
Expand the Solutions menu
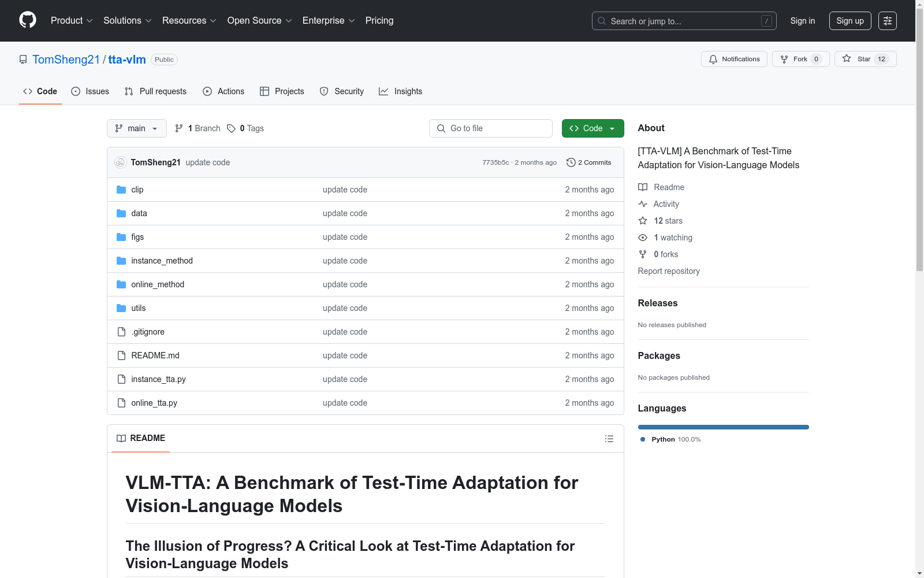coord(128,20)
